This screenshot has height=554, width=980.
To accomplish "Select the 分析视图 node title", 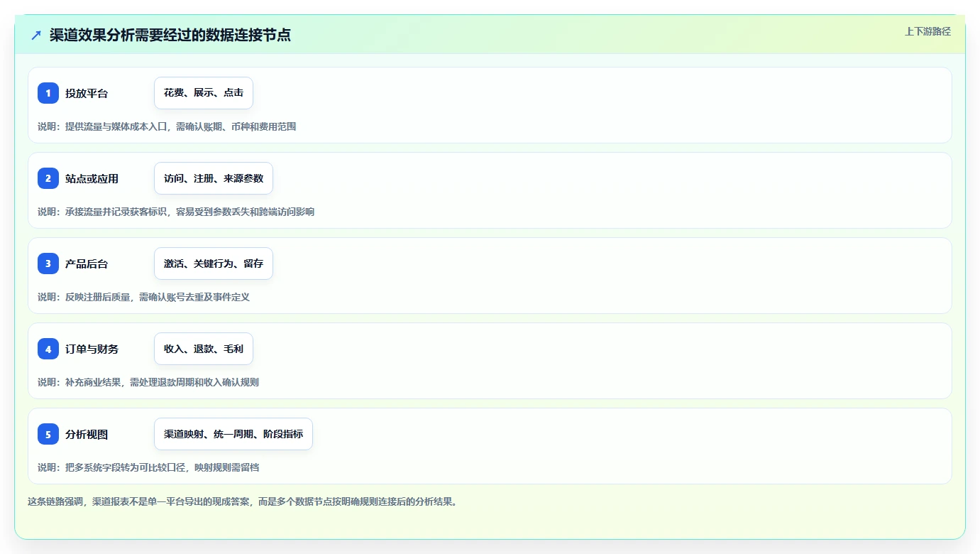I will (x=87, y=434).
